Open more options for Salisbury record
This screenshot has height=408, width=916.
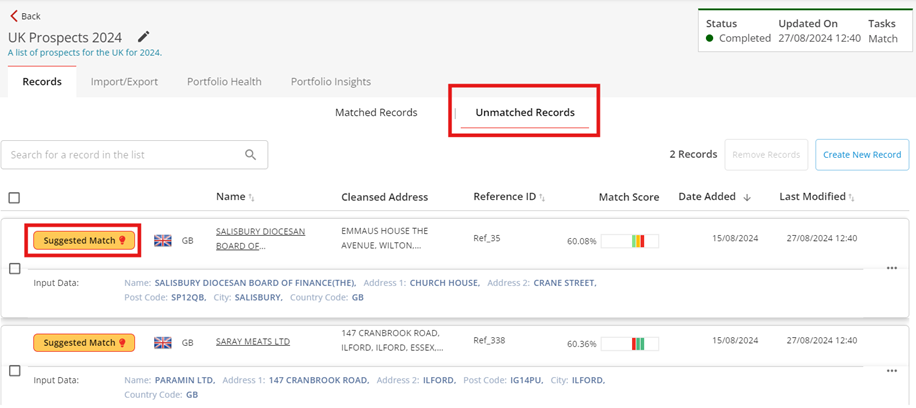tap(891, 268)
